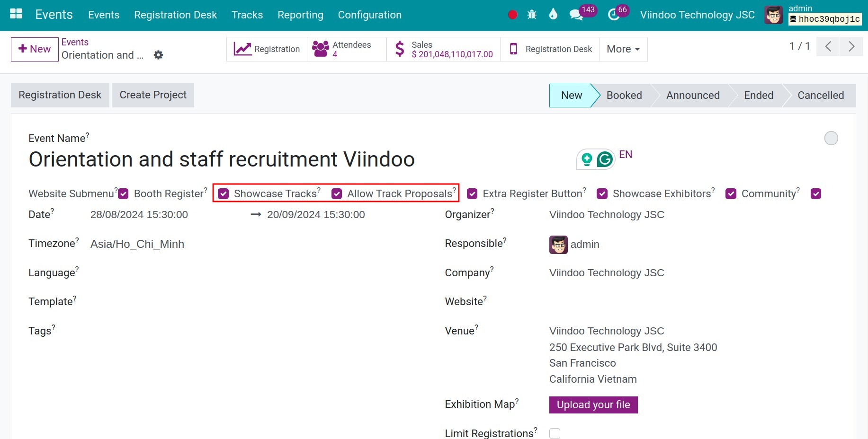This screenshot has width=868, height=439.
Task: Click Viindoo Technology JSC company switcher
Action: [x=698, y=15]
